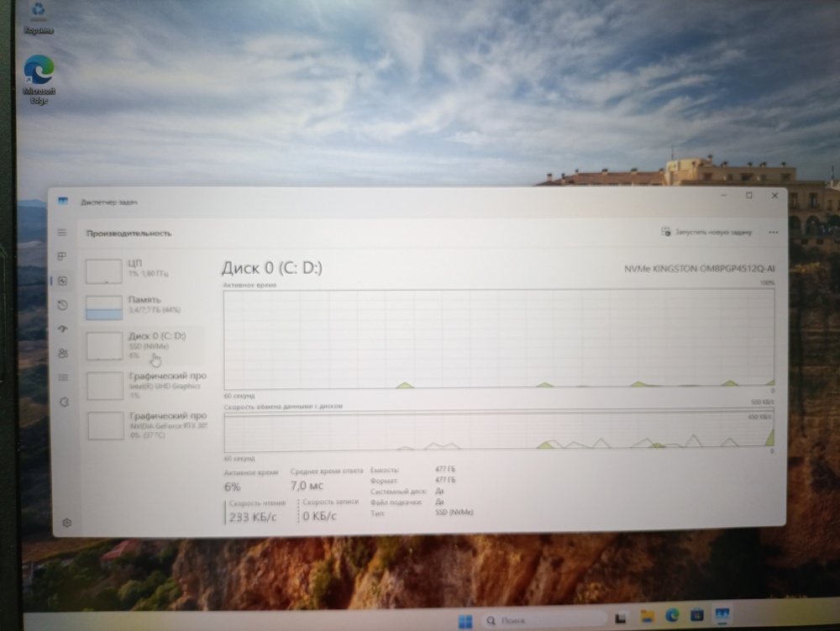Open the three-dot more options menu
The image size is (840, 631).
click(x=773, y=232)
